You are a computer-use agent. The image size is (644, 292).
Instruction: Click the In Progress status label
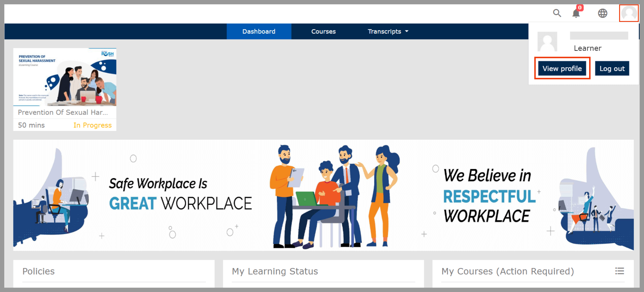92,125
